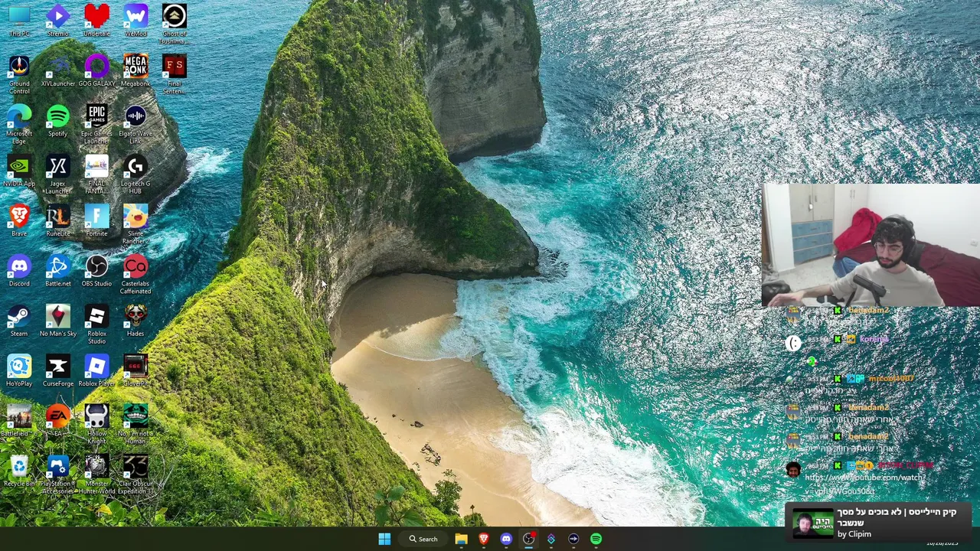Select the Ghost of Tsushima shortcut

tap(174, 24)
